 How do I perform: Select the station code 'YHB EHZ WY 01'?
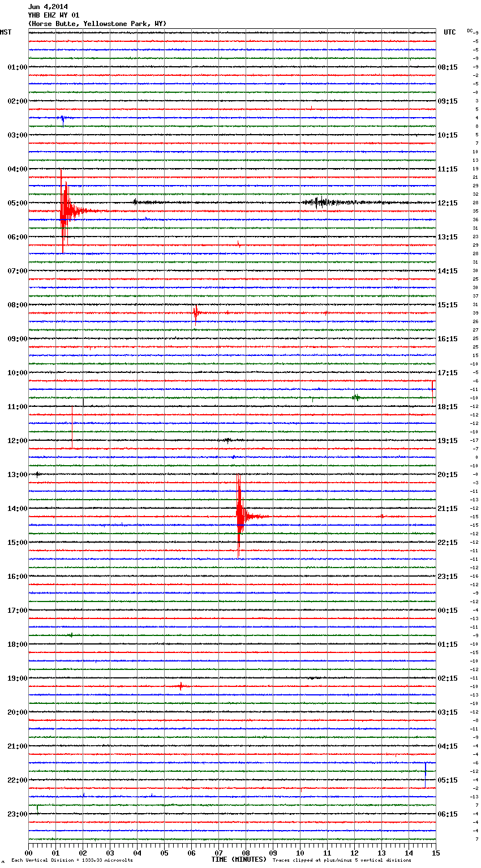pos(54,15)
